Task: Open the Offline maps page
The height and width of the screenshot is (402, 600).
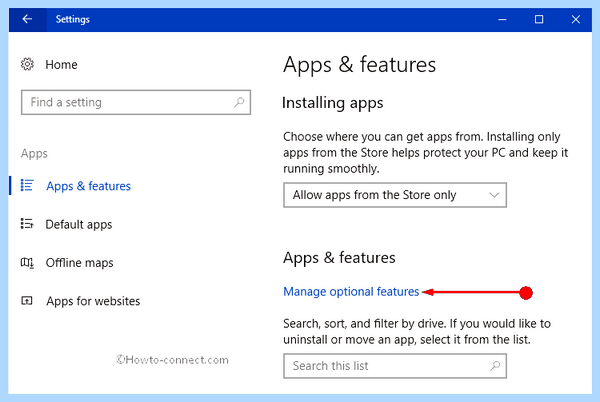Action: (x=79, y=263)
